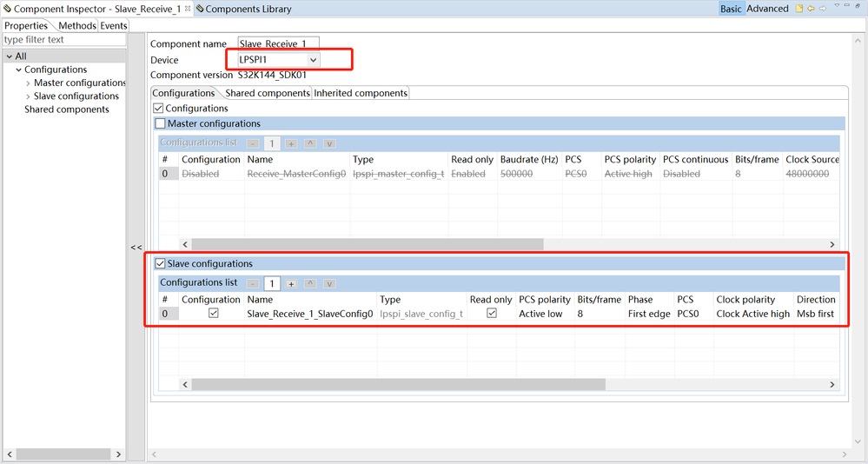Select the Slave_Receive_1_SlaveConfig0 name cell
This screenshot has width=868, height=464.
[310, 314]
